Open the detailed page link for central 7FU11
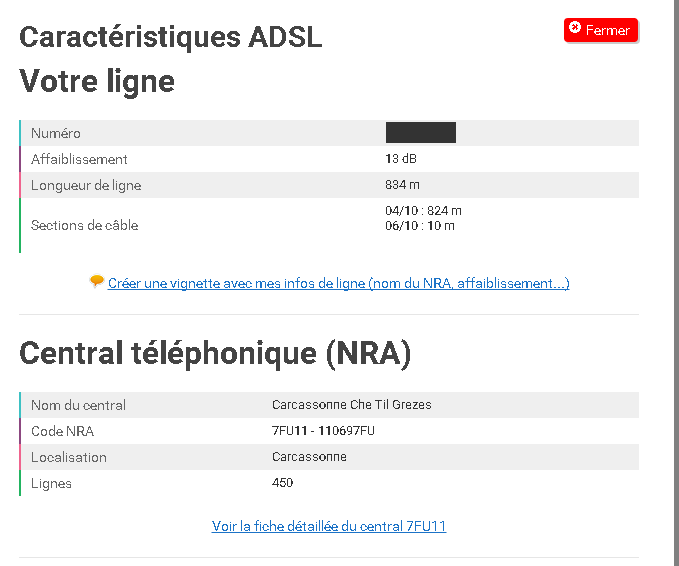Screen dimensions: 679x566 329,526
